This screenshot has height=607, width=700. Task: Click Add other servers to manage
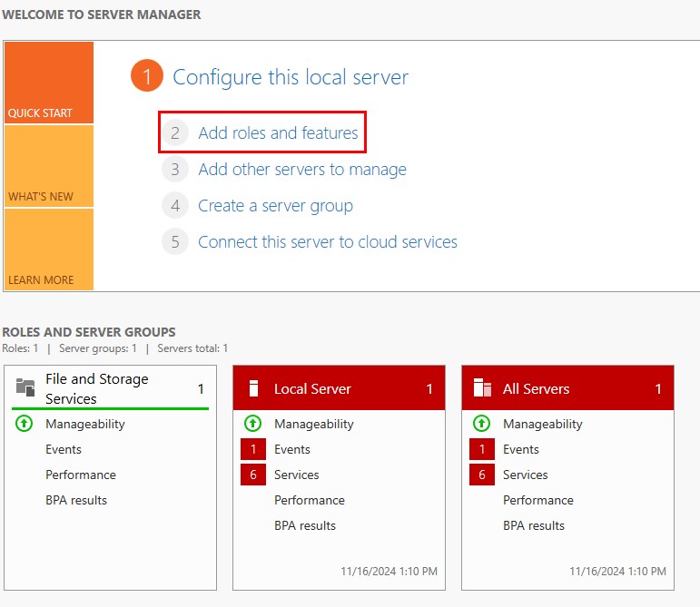coord(301,170)
